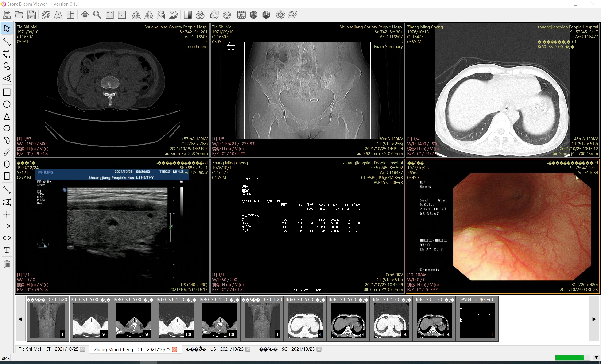Save the current image with the floppy icon
This screenshot has height=364, width=601.
click(x=31, y=15)
